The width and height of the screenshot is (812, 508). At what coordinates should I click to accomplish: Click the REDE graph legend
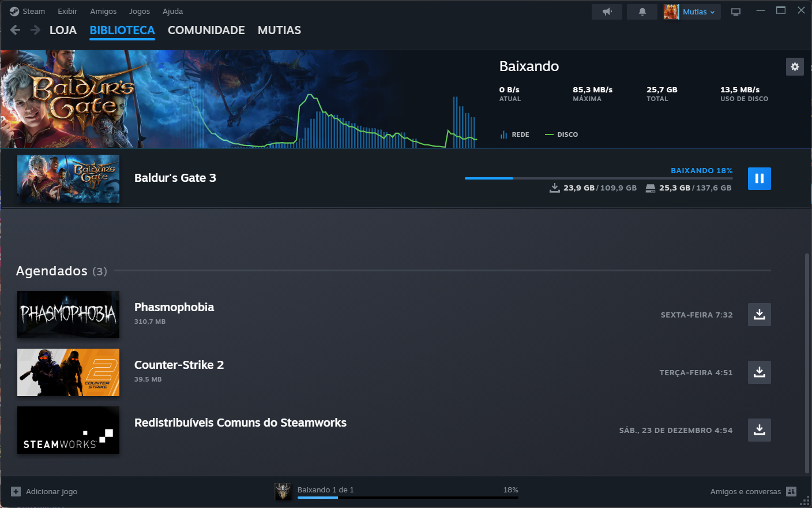pos(514,135)
